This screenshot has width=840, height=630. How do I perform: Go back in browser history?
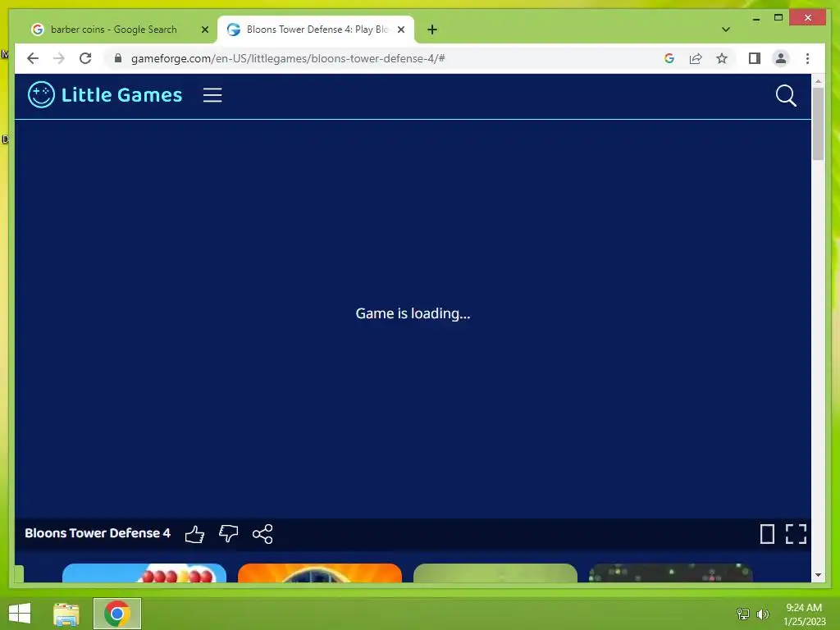pos(33,58)
